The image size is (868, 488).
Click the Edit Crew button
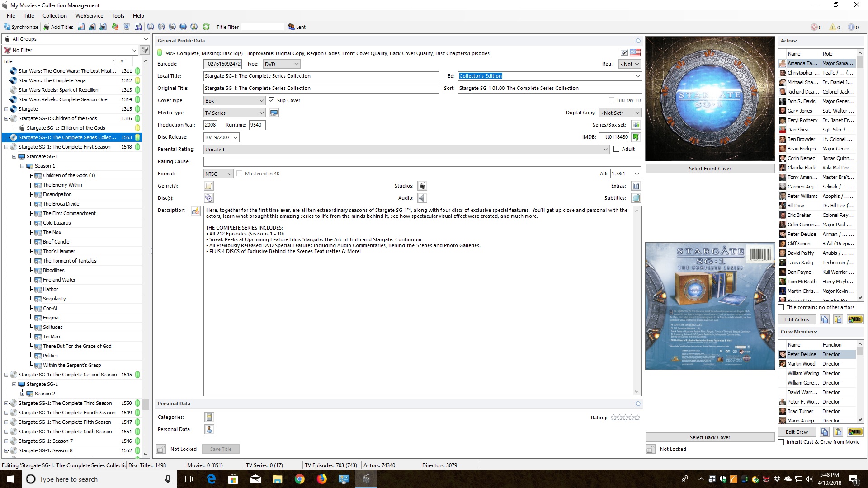tap(797, 432)
